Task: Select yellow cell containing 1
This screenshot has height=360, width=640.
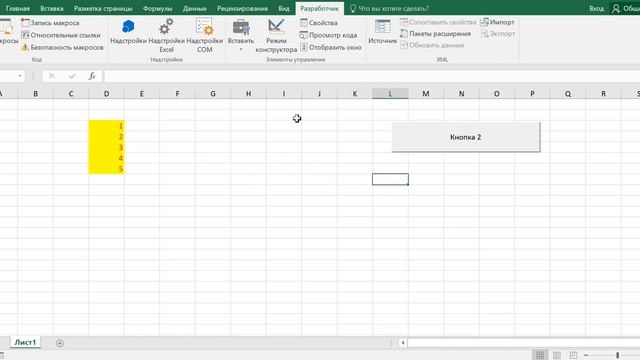Action: point(107,126)
